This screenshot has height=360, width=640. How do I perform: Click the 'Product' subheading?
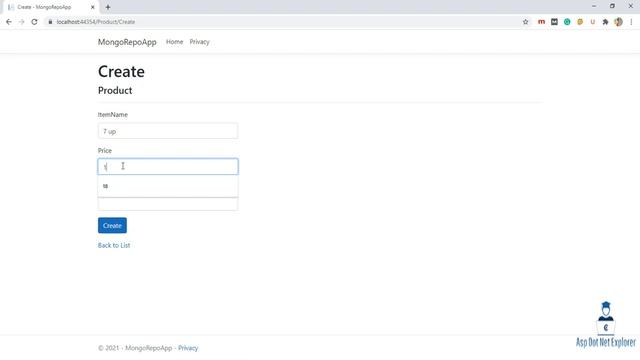click(x=115, y=90)
